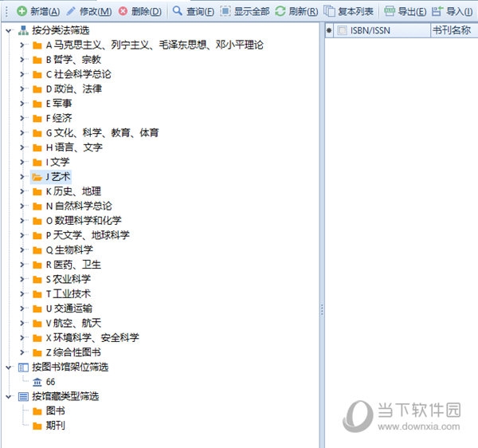Image resolution: width=478 pixels, height=448 pixels.
Task: Click the 书刊名称 column header
Action: click(x=454, y=30)
